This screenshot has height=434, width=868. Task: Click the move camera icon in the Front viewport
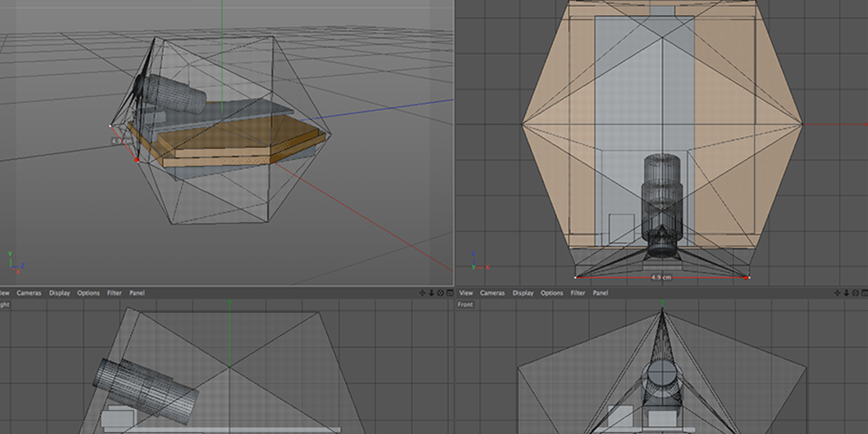(837, 293)
